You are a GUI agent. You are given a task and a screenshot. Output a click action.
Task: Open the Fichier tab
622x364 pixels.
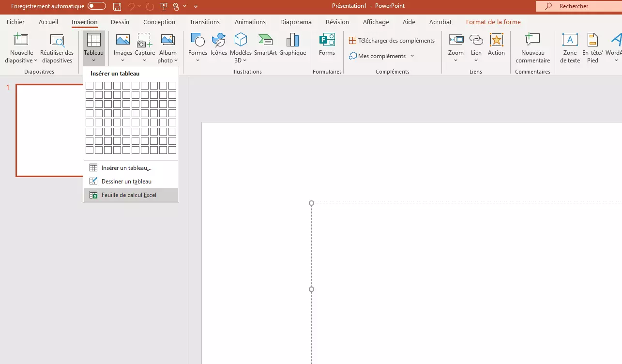click(15, 22)
